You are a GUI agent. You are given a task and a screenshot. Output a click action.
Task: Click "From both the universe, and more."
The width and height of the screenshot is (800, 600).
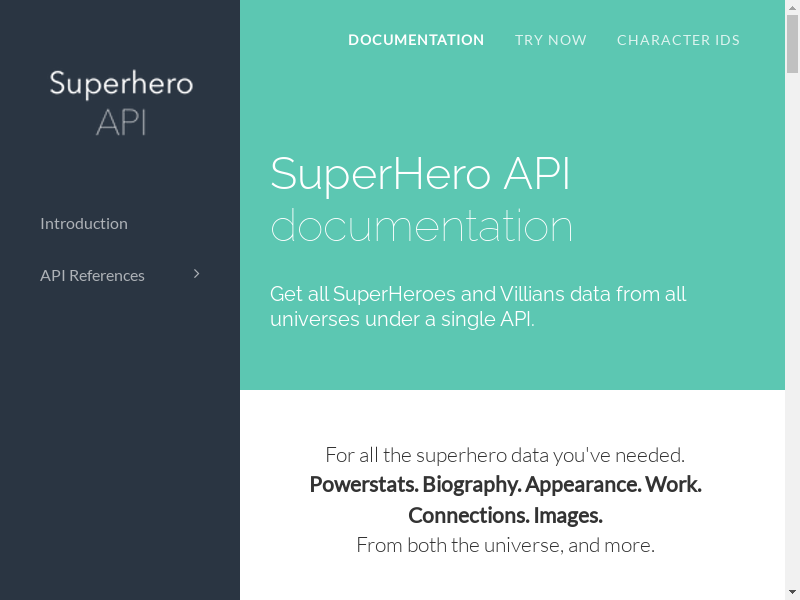[x=505, y=546]
